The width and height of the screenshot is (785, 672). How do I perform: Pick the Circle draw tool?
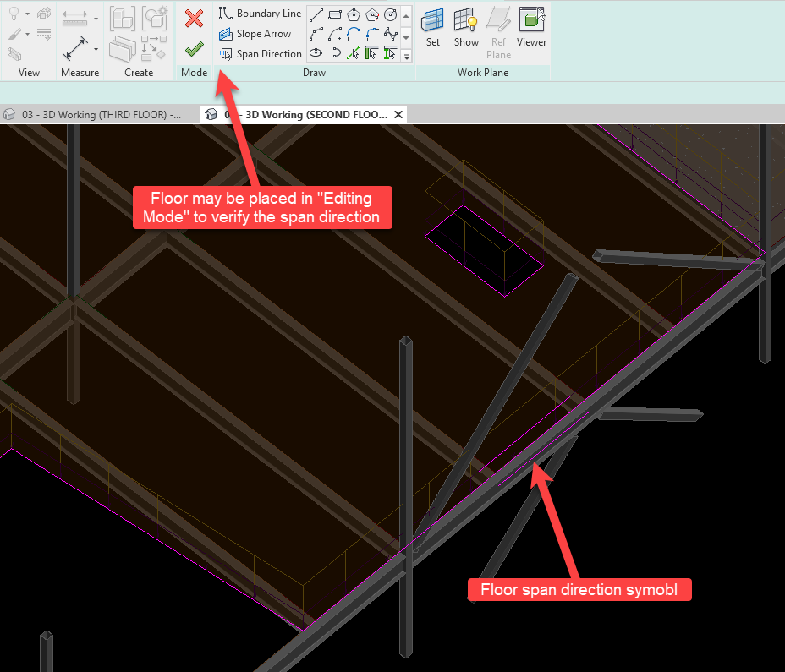pos(390,14)
